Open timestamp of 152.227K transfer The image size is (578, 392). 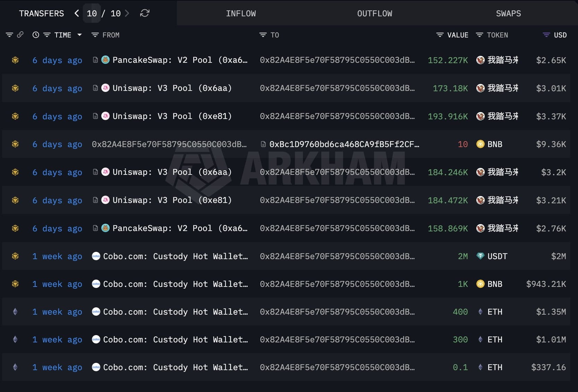[57, 60]
